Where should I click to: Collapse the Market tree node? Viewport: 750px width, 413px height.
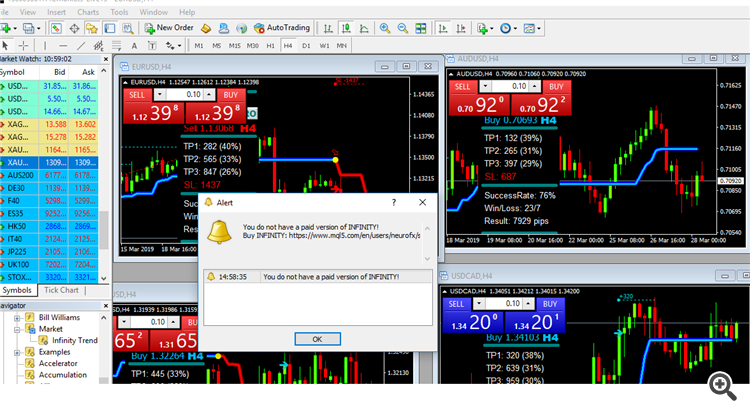pyautogui.click(x=17, y=329)
